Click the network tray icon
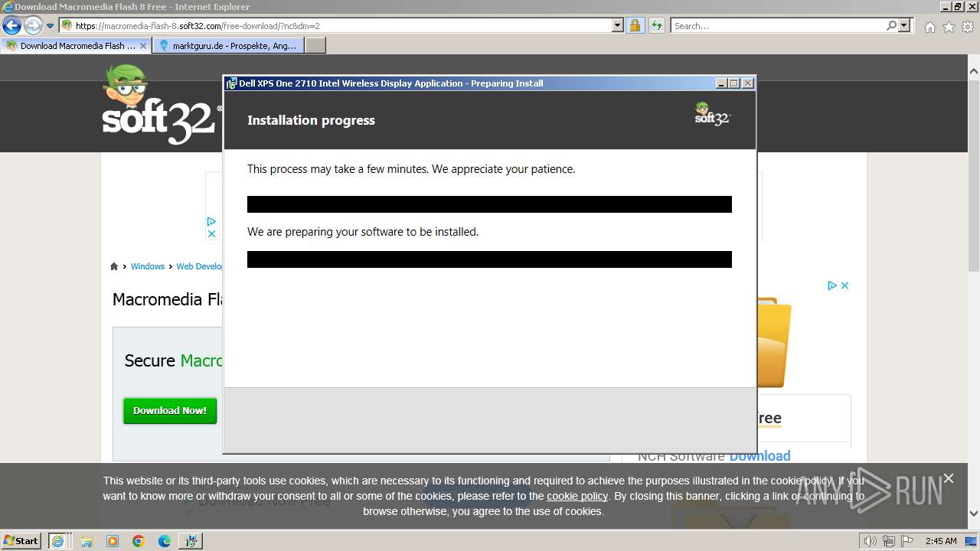The width and height of the screenshot is (980, 551). [889, 541]
